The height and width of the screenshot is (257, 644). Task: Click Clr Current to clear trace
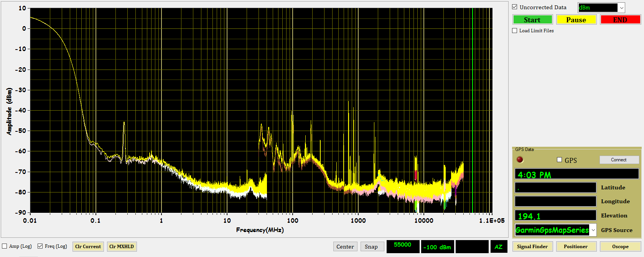click(88, 247)
